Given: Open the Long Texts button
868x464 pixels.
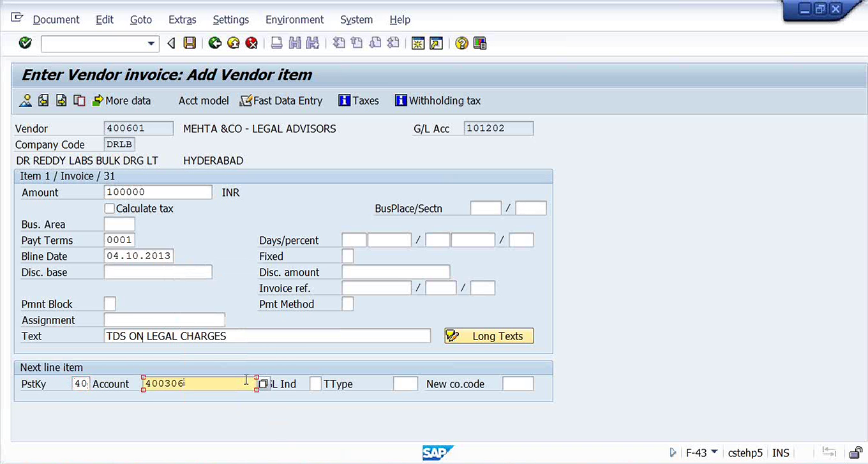Looking at the screenshot, I should pos(489,336).
